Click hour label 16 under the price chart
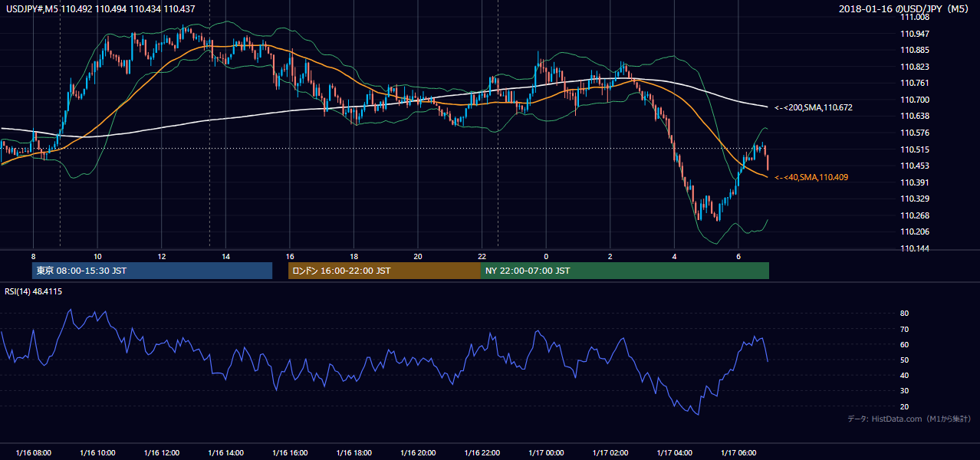980x460 pixels. [x=290, y=256]
